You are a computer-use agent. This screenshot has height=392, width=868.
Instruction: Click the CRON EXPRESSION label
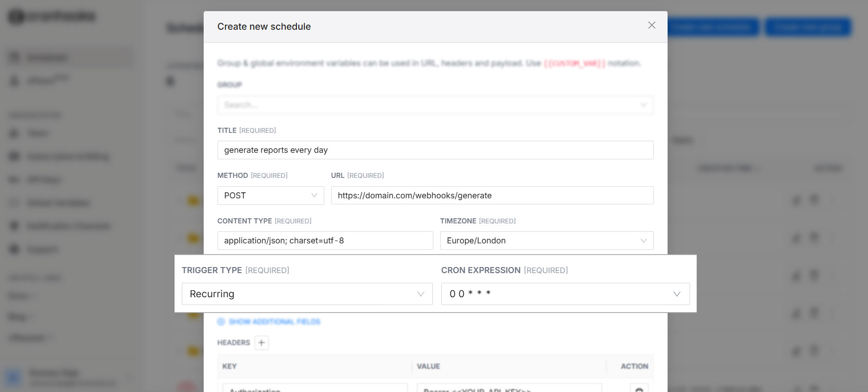click(481, 270)
